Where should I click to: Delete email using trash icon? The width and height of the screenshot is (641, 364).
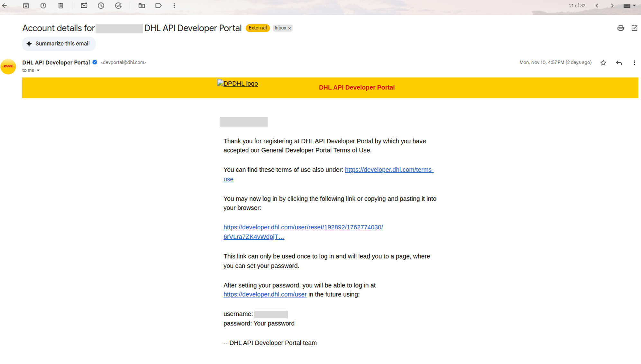(61, 5)
